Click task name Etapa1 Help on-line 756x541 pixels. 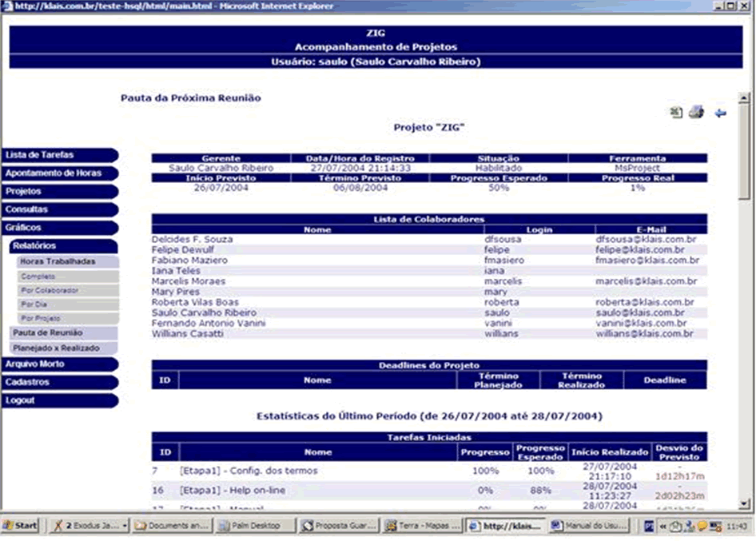coord(233,490)
